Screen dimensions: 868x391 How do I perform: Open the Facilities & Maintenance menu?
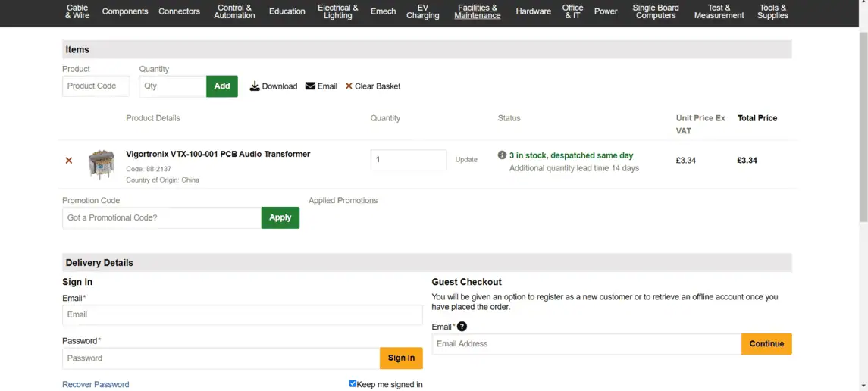(477, 11)
